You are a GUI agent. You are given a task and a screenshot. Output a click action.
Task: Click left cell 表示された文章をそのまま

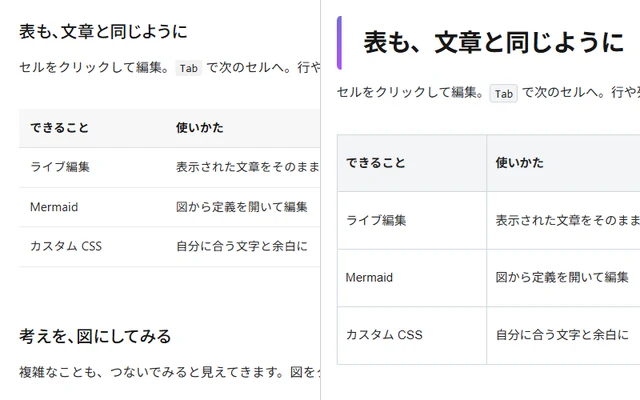248,167
